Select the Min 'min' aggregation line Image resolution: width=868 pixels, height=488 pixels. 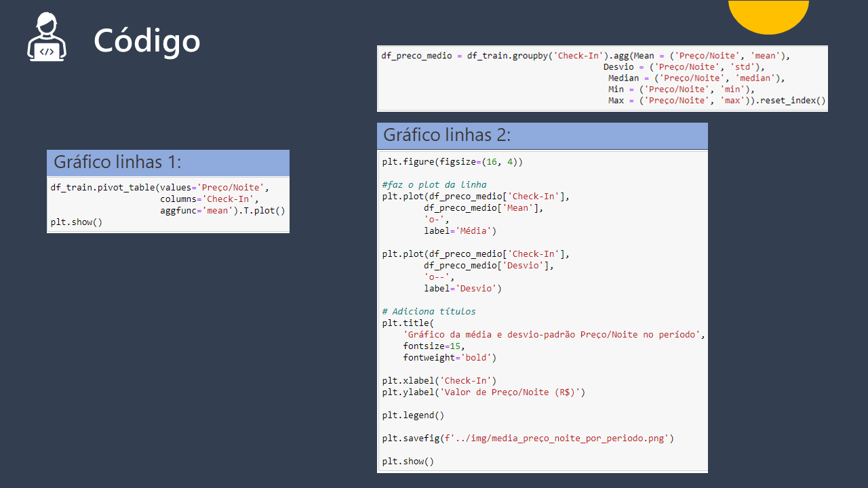[682, 89]
